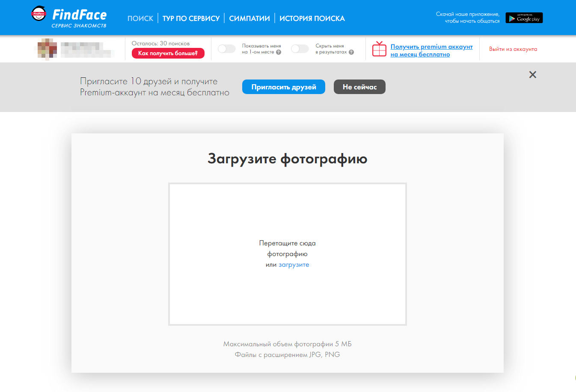The image size is (576, 392).
Task: Close the invite friends banner
Action: tap(532, 75)
